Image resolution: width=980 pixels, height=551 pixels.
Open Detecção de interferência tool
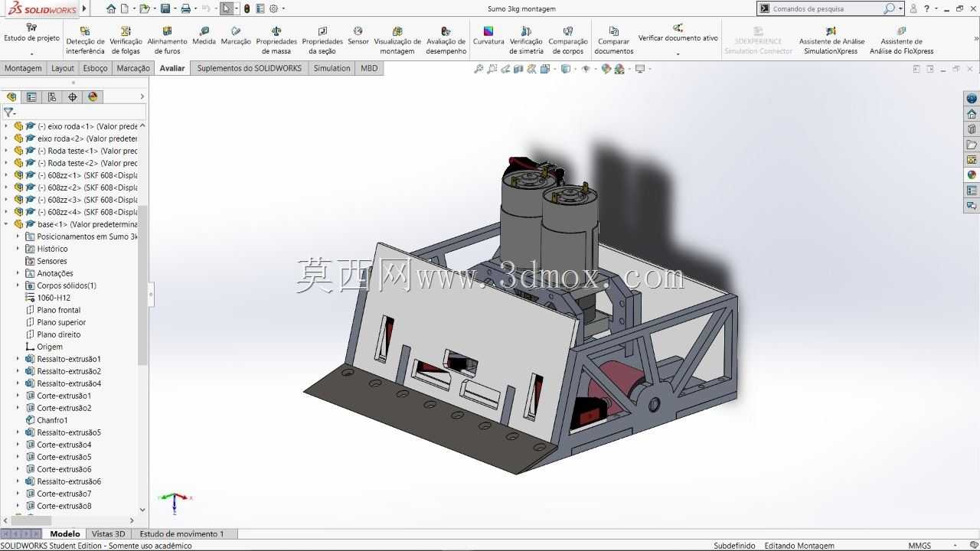85,41
